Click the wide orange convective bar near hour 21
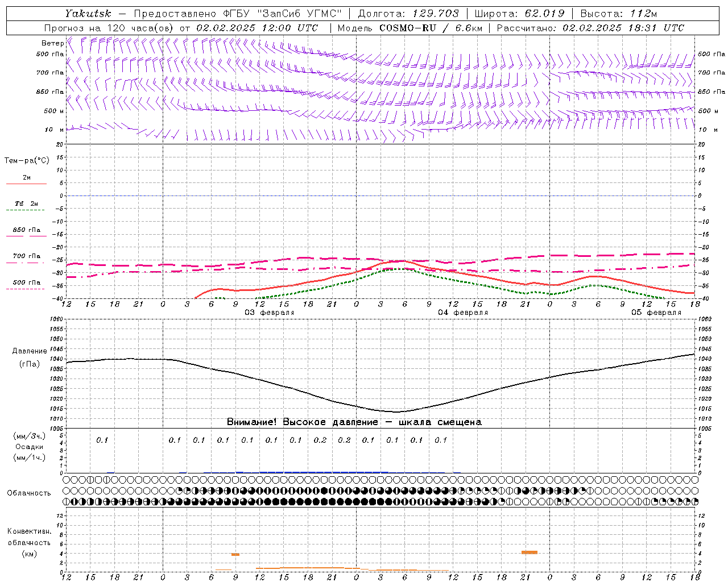The height and width of the screenshot is (582, 728). 530,552
